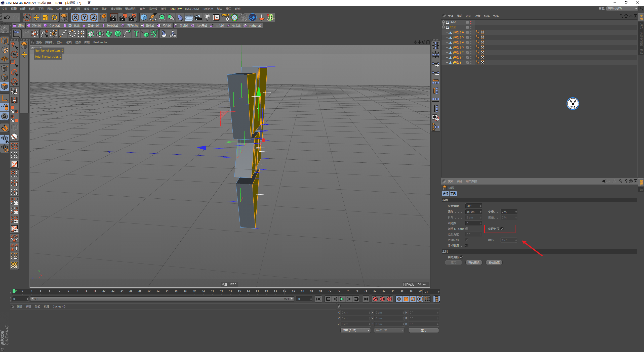Toggle the 保持群组 checkbox

[467, 246]
